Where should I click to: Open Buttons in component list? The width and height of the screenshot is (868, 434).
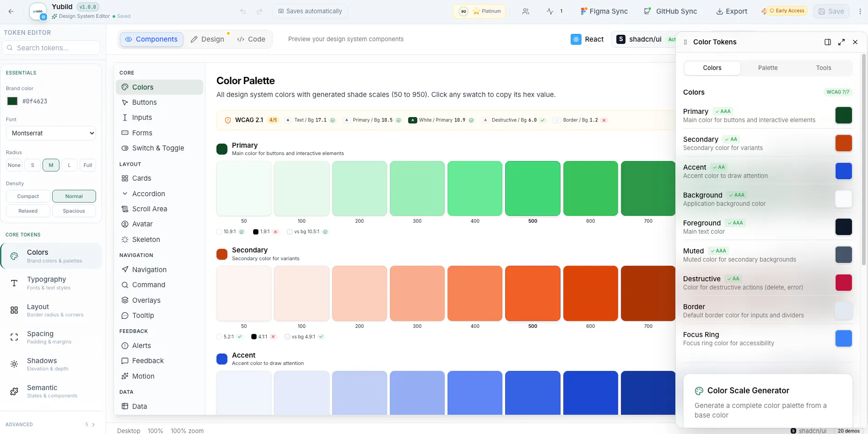coord(159,102)
